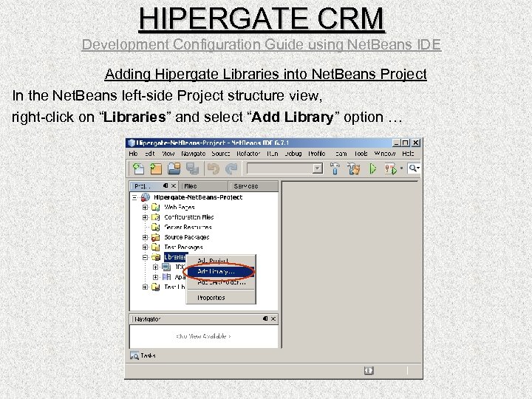Click the Open Project toolbar icon

(x=174, y=168)
